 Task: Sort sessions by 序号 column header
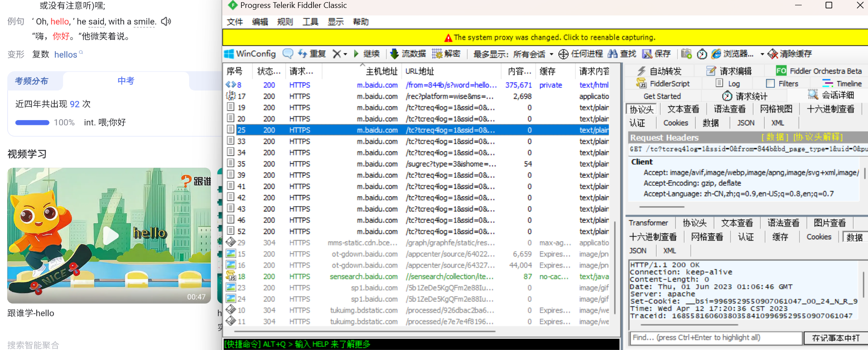point(237,71)
